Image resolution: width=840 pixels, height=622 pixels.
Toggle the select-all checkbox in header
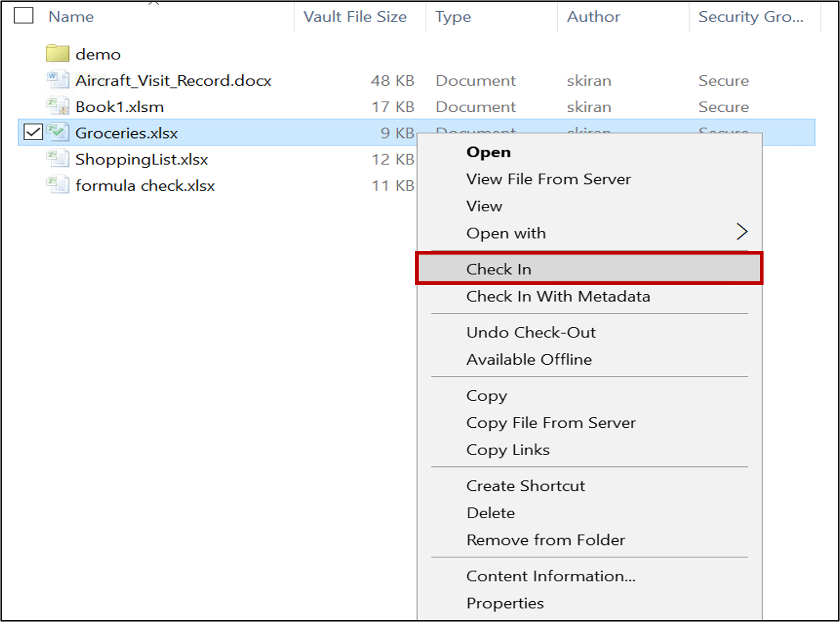24,16
